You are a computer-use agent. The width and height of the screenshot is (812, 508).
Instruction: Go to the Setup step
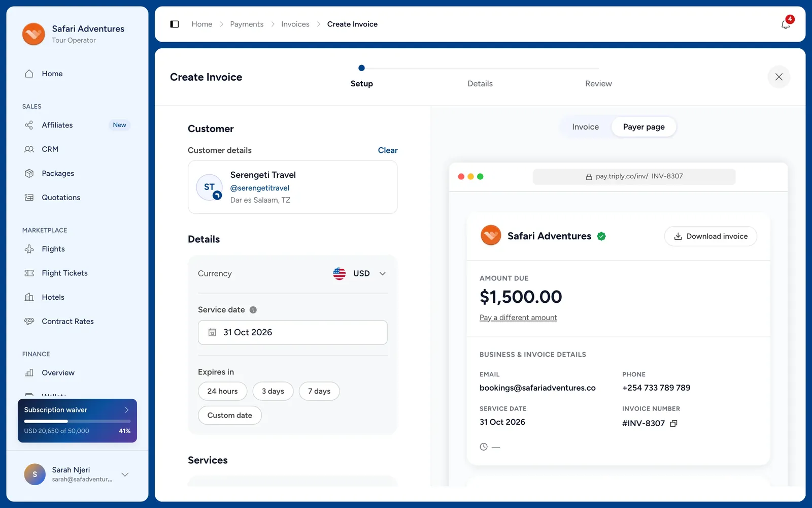click(x=362, y=84)
